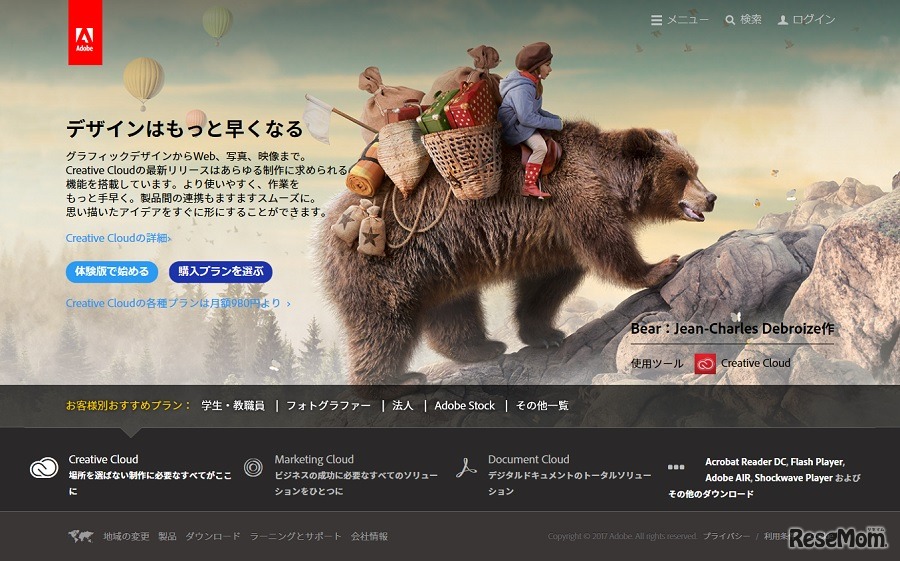Open the Creative Cloud product heading
This screenshot has height=561, width=900.
point(103,459)
